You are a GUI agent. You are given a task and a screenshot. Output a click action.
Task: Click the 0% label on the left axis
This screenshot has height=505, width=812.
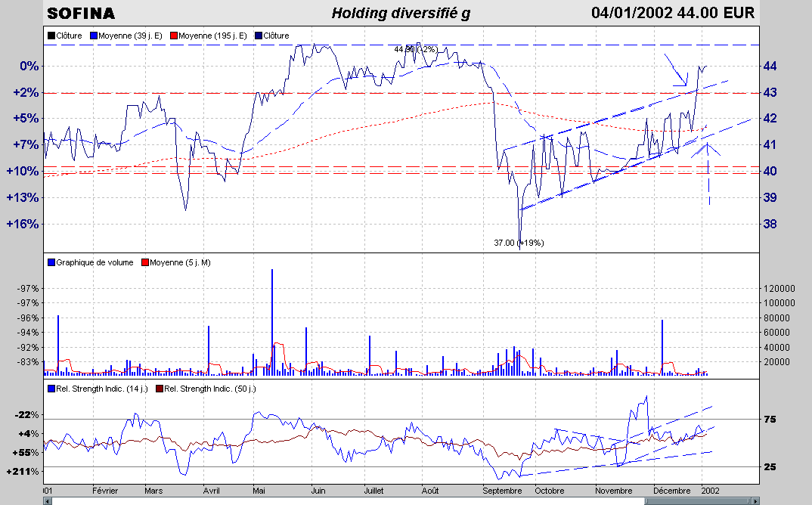click(29, 67)
